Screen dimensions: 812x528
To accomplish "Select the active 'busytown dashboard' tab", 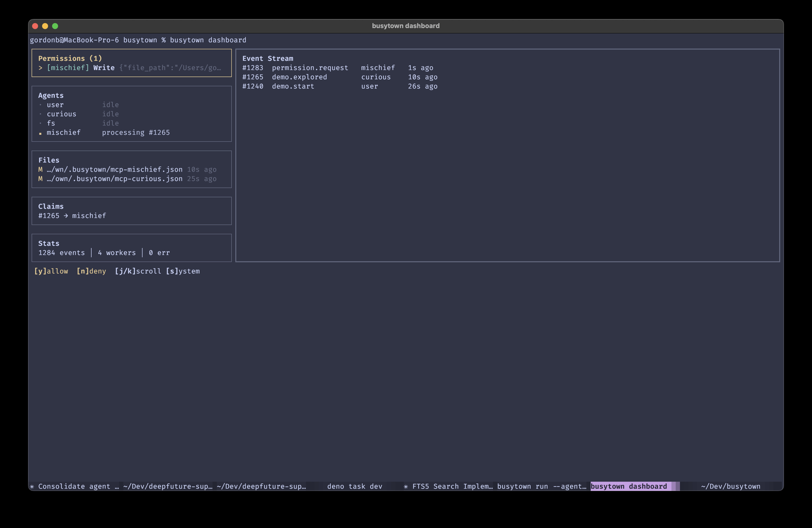I will (x=628, y=486).
